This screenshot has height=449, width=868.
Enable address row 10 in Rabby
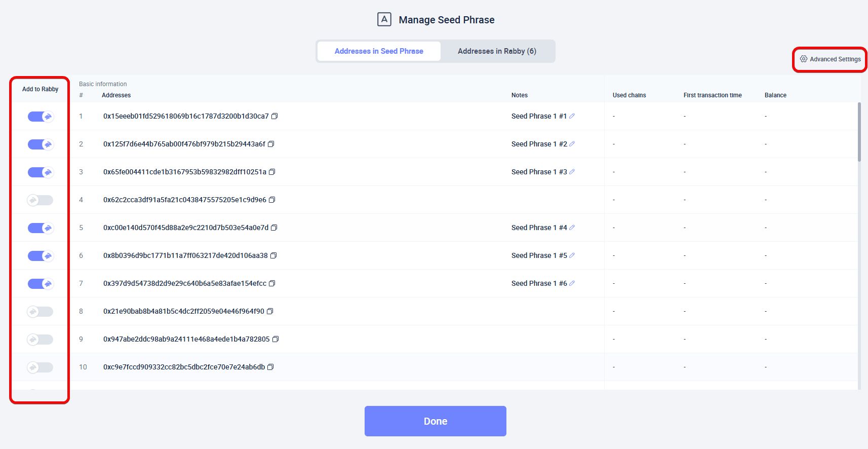click(x=40, y=367)
